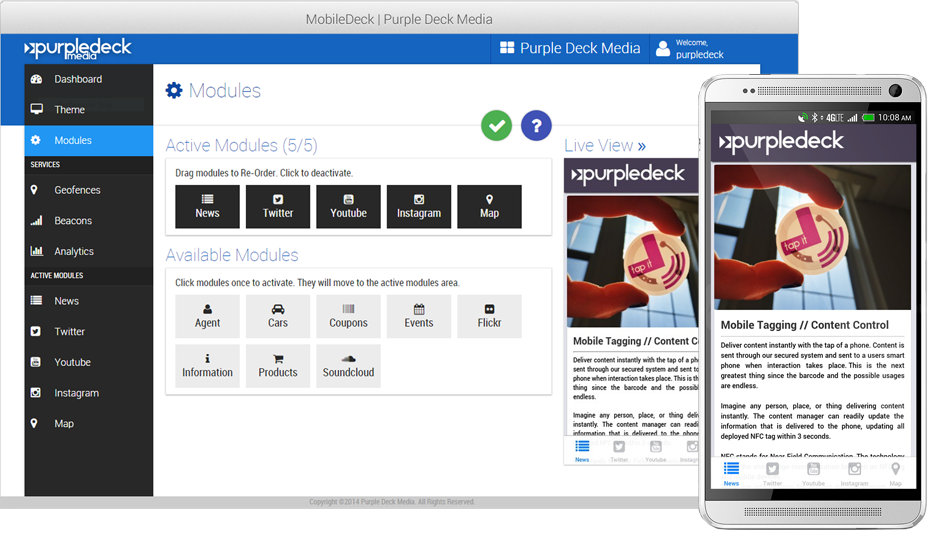Open Map under Active Modules sidebar

pos(89,424)
